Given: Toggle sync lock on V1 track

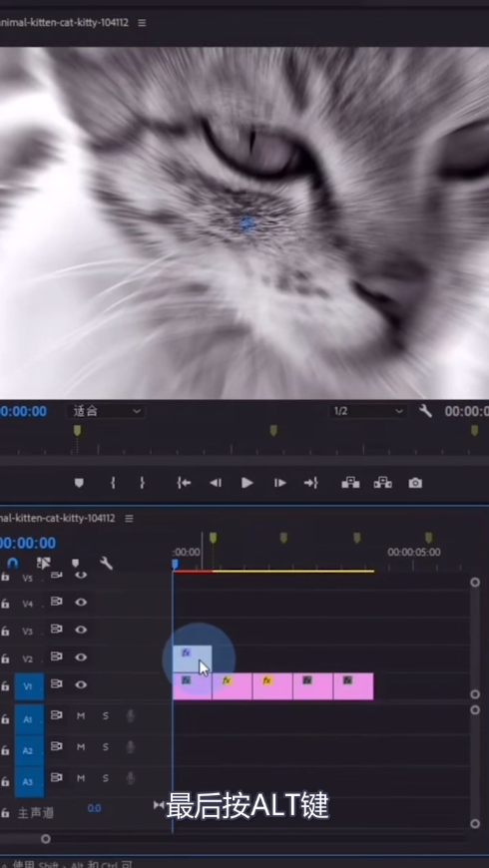Looking at the screenshot, I should (57, 684).
